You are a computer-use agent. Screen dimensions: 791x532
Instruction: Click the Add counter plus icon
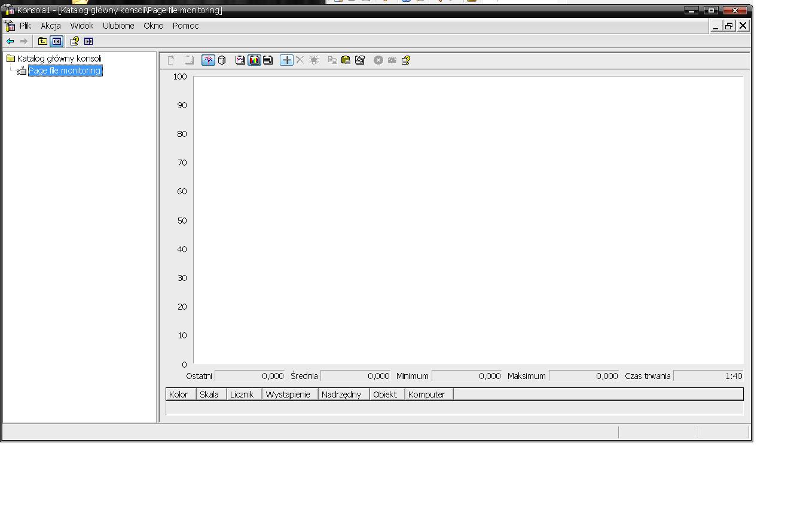pyautogui.click(x=287, y=60)
